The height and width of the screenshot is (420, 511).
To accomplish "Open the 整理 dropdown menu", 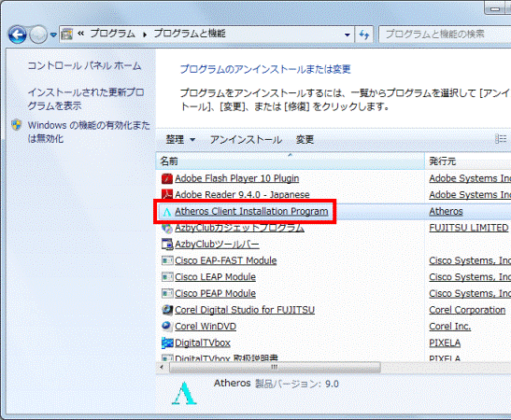I will [x=180, y=140].
